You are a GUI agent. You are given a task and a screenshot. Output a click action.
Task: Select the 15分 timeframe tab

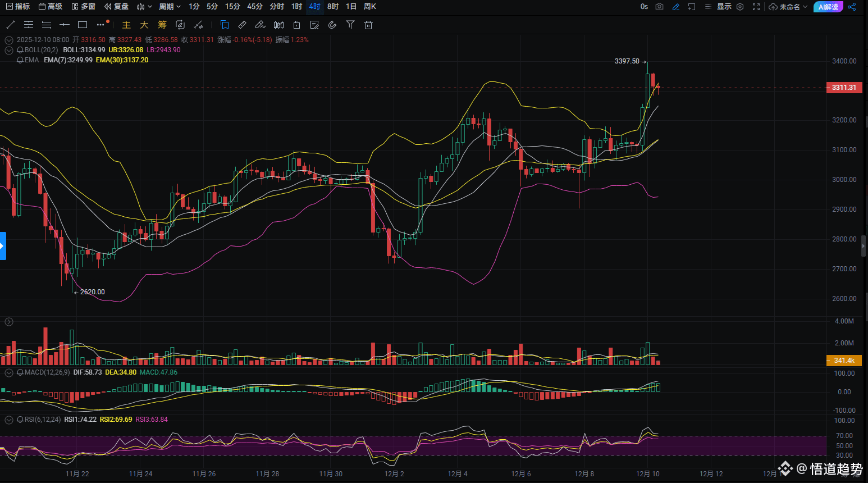click(x=232, y=7)
